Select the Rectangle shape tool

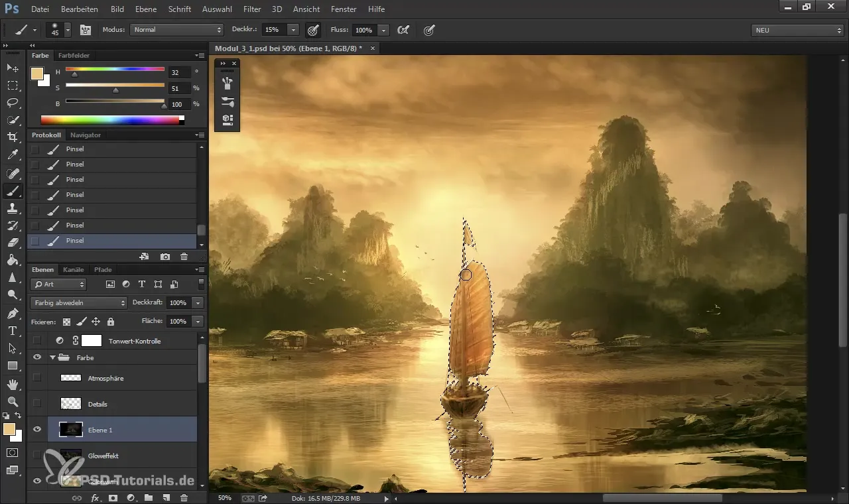(x=13, y=365)
